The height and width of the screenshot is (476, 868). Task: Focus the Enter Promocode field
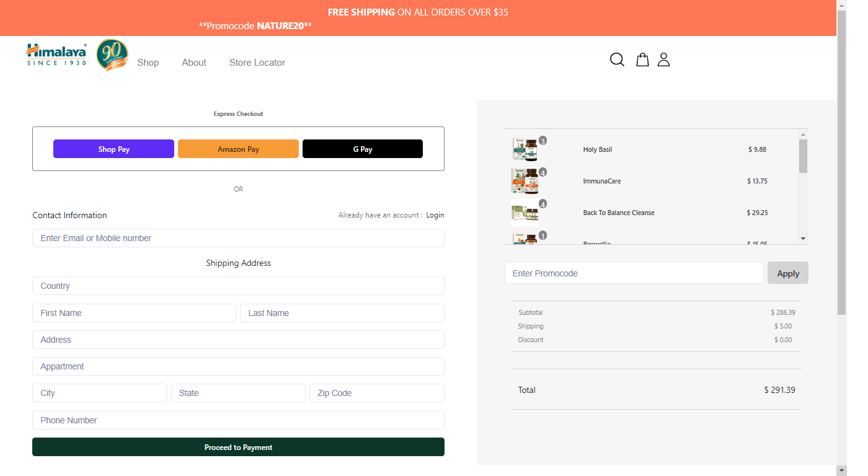tap(634, 273)
